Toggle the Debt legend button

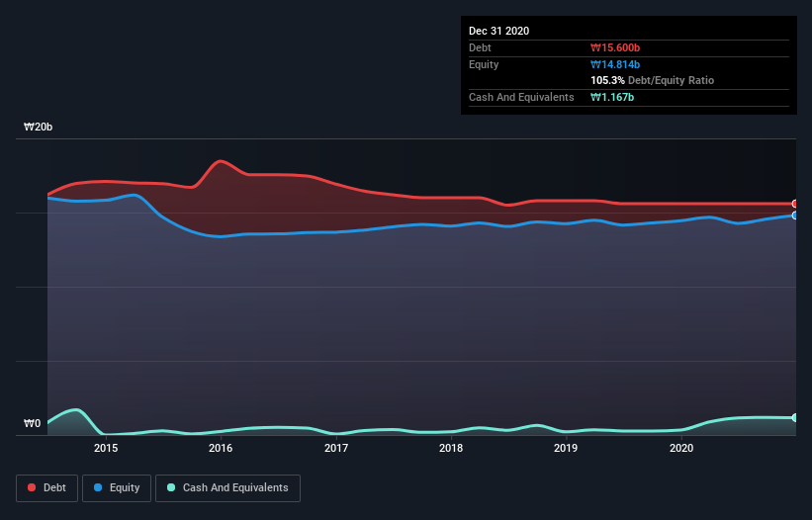coord(47,488)
